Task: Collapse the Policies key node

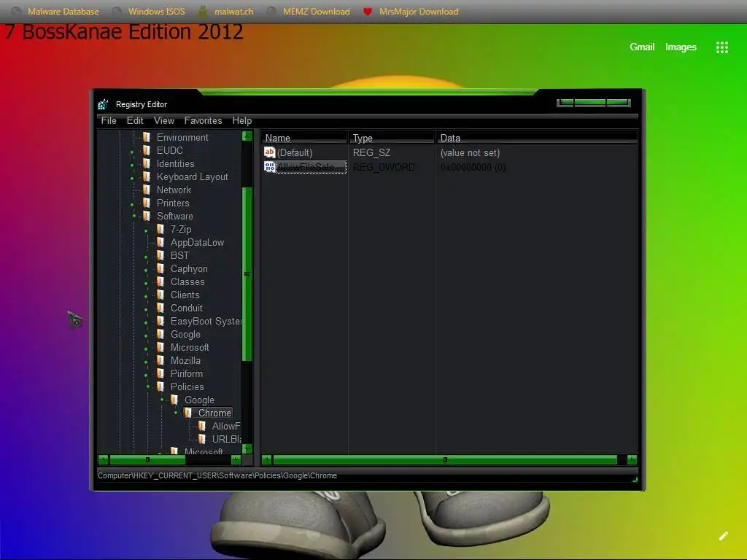Action: [x=147, y=387]
